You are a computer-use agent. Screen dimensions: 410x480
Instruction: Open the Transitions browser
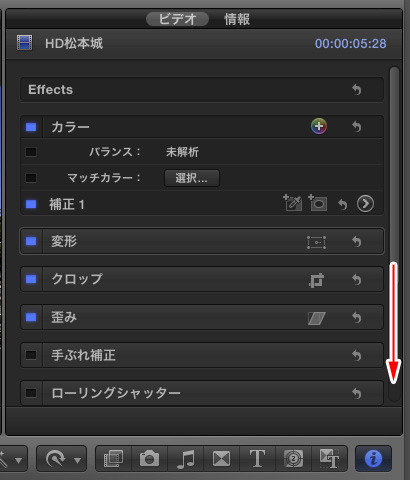coord(221,459)
